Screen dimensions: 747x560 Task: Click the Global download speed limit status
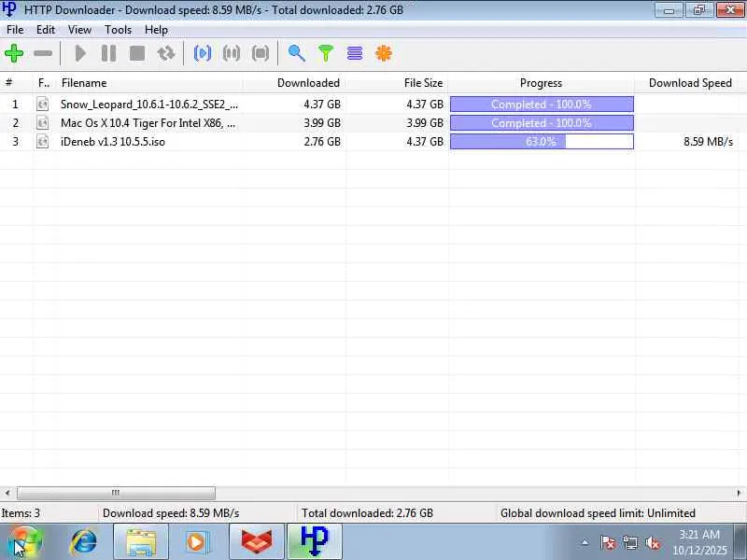[598, 512]
